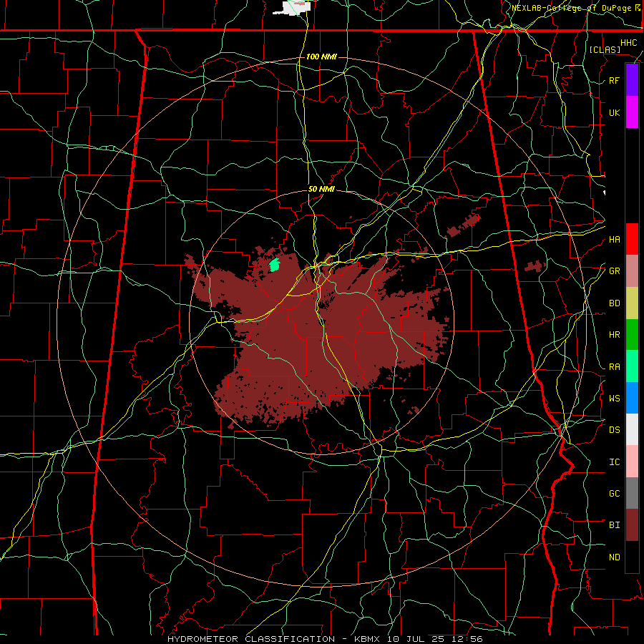Click the 50 NMI range ring label

[321, 189]
